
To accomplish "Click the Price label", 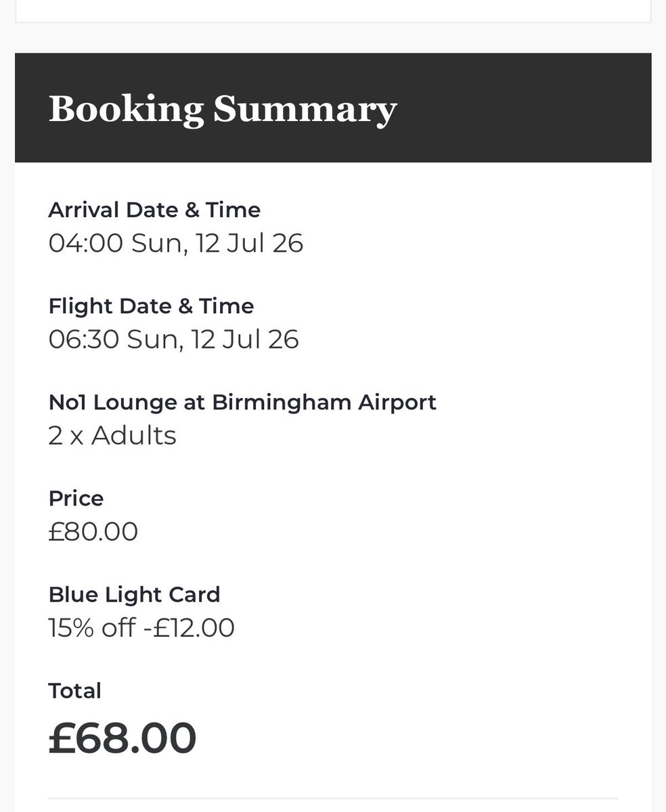I will pyautogui.click(x=76, y=499).
